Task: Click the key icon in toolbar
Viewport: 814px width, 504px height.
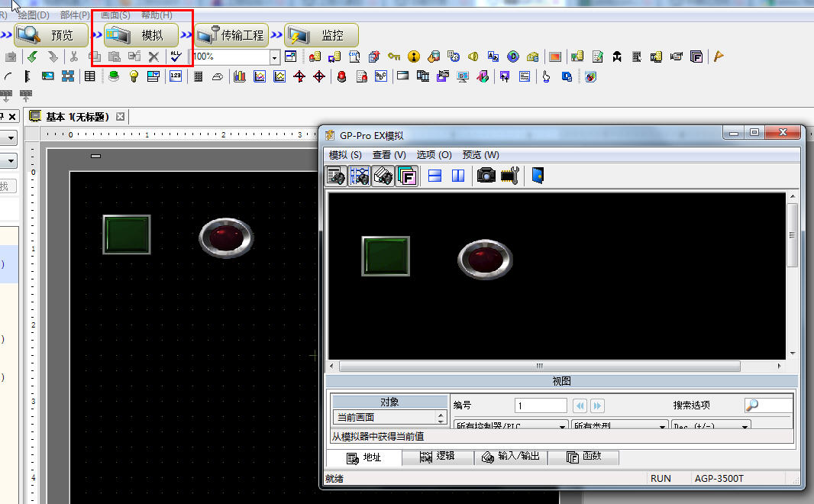Action: pyautogui.click(x=394, y=57)
